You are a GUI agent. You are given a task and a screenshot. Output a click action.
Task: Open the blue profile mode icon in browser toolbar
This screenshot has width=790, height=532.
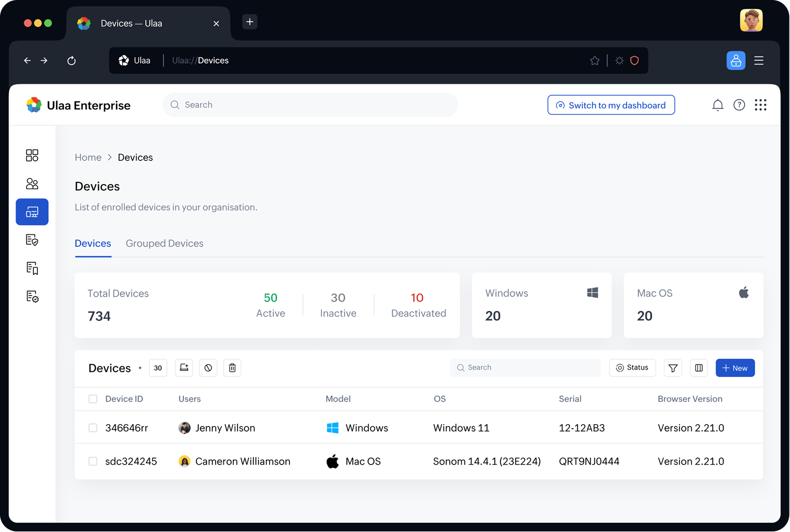736,61
